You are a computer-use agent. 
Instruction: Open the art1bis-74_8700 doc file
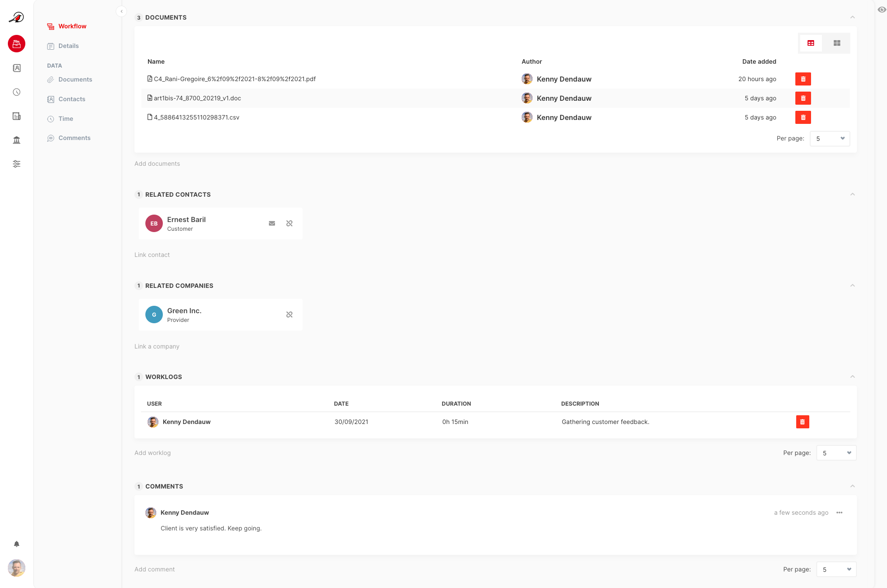[197, 98]
